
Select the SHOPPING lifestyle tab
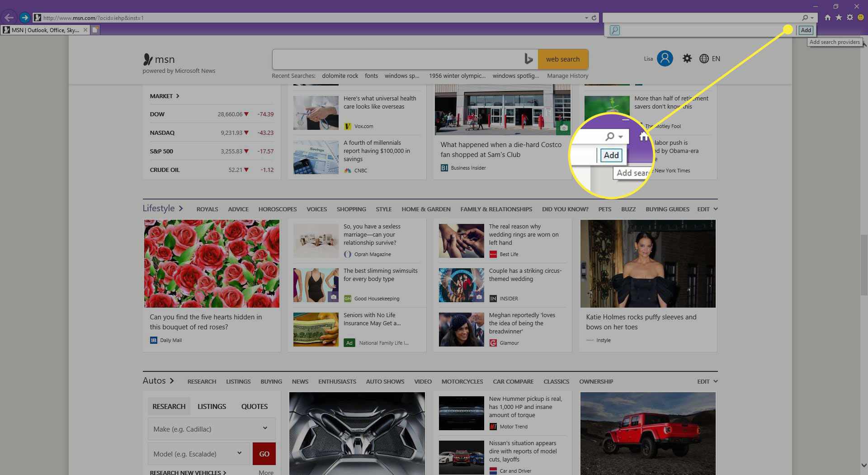tap(351, 209)
